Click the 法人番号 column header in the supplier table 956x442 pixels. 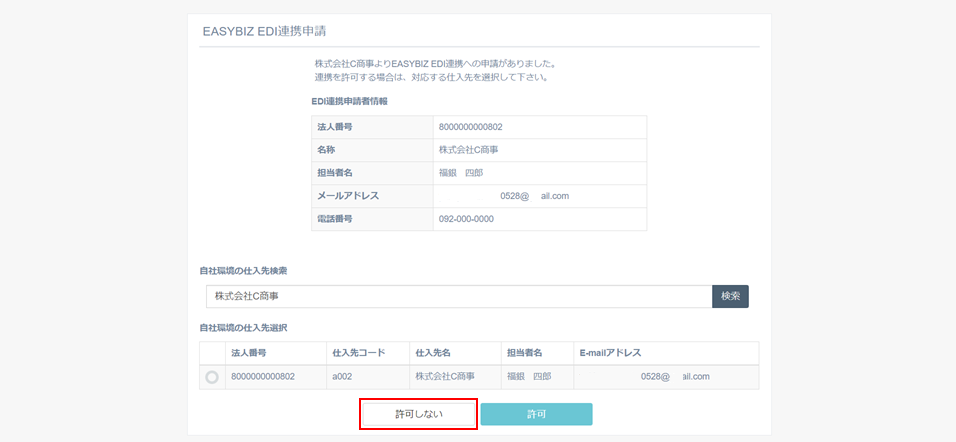249,353
